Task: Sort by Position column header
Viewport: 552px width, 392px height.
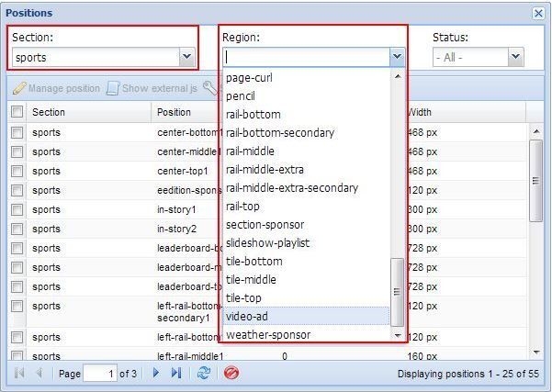Action: (186, 112)
